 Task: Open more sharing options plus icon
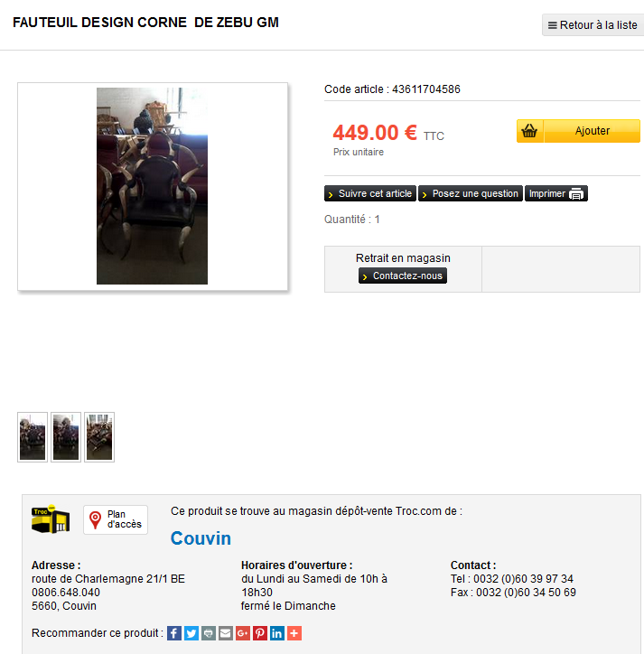pyautogui.click(x=294, y=633)
